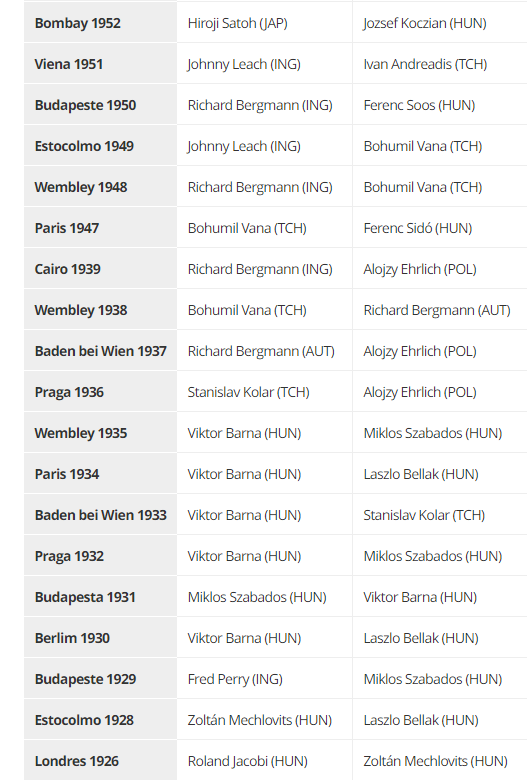Click the Cairo 1939 row header

pos(100,269)
